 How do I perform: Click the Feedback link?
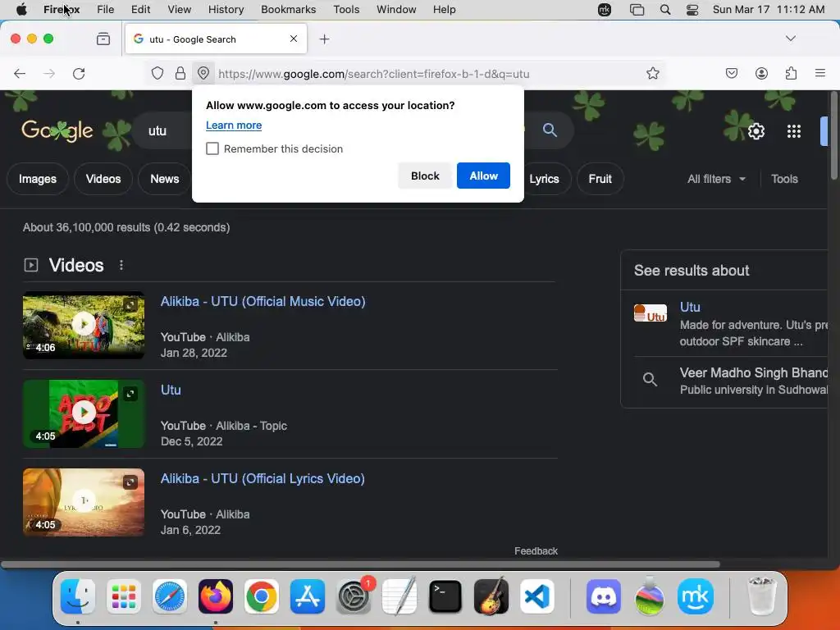pos(536,550)
